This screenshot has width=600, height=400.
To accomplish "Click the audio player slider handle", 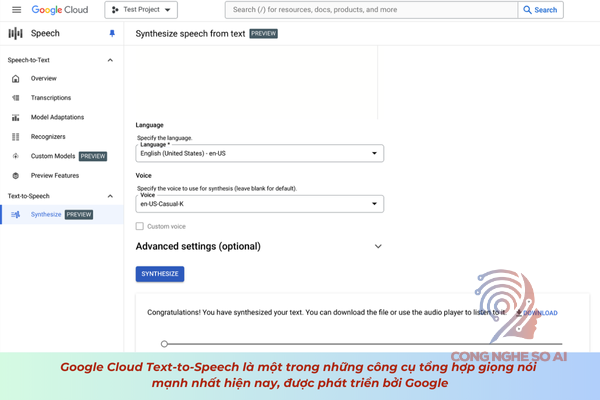I will point(164,344).
